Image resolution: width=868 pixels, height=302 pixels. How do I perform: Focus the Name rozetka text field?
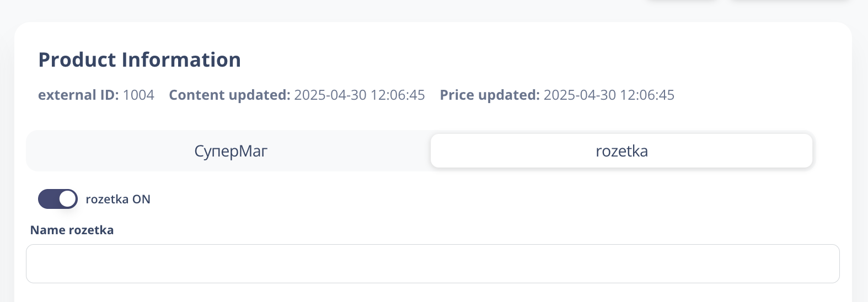(432, 264)
